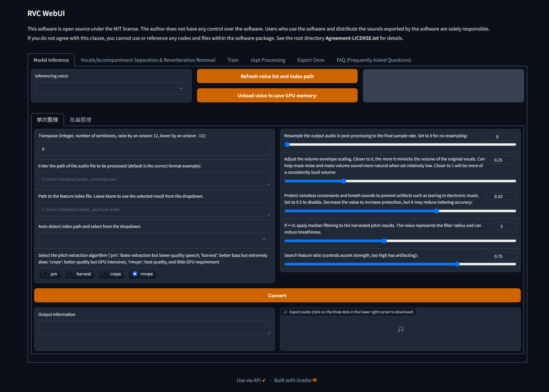Click the Transpose semitones input field

coord(155,149)
